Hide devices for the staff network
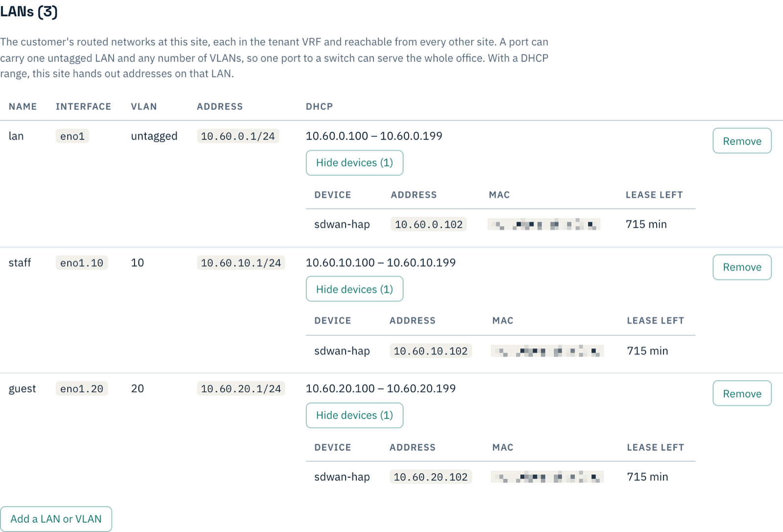Viewport: 783px width, 532px height. (354, 289)
